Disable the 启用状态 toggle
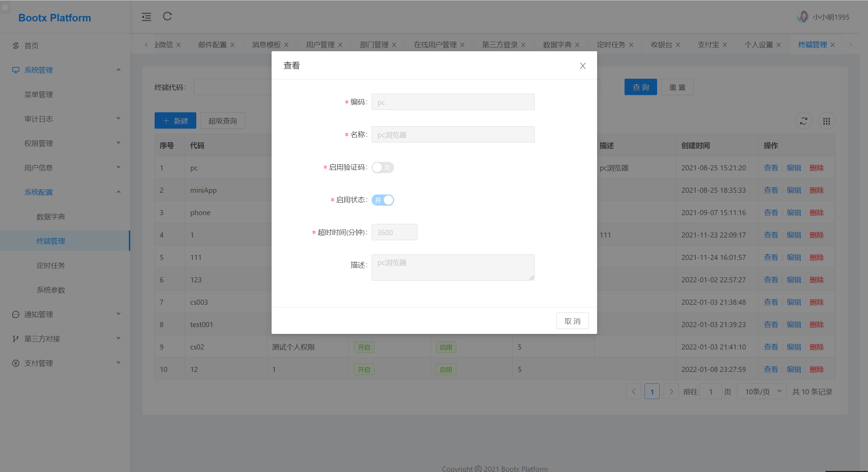The width and height of the screenshot is (868, 472). (x=382, y=200)
